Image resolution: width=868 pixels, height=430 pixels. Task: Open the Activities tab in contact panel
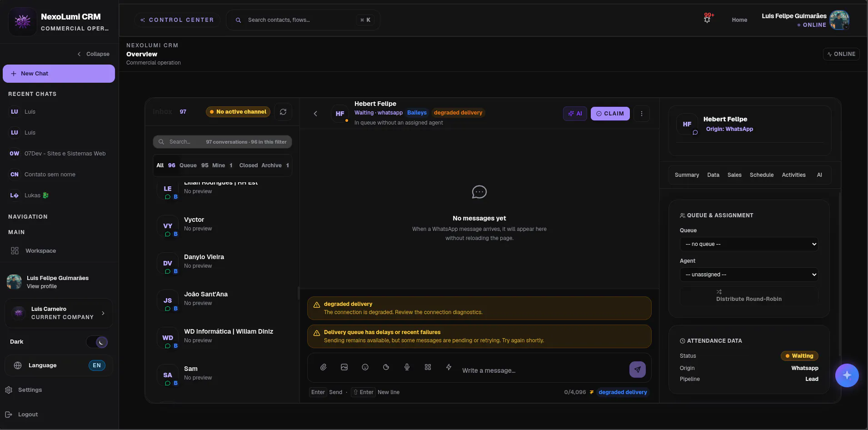pyautogui.click(x=793, y=175)
